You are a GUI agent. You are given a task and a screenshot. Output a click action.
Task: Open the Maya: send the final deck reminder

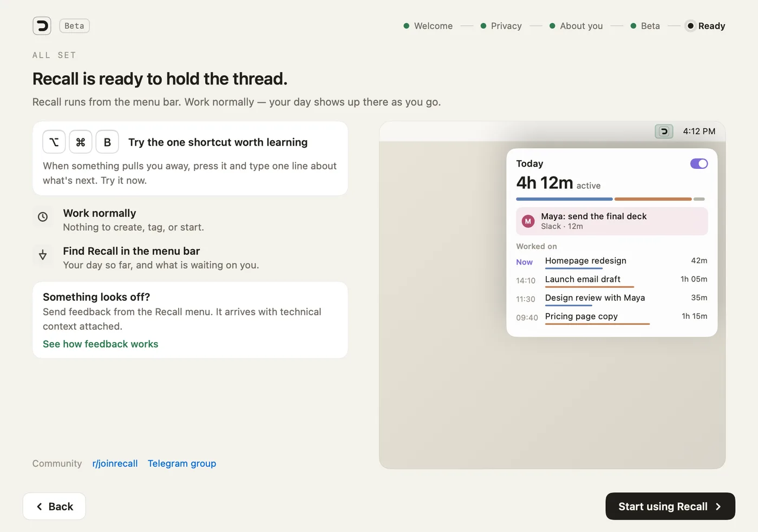(x=612, y=221)
